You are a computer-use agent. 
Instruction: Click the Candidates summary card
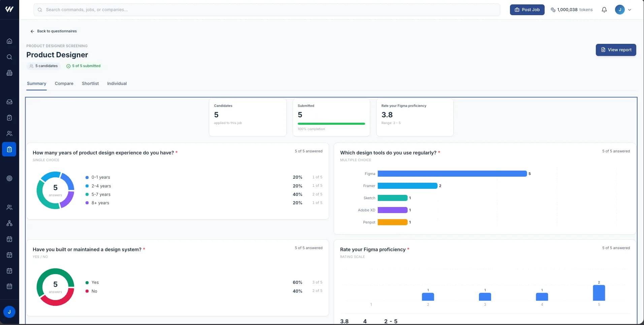pos(248,117)
